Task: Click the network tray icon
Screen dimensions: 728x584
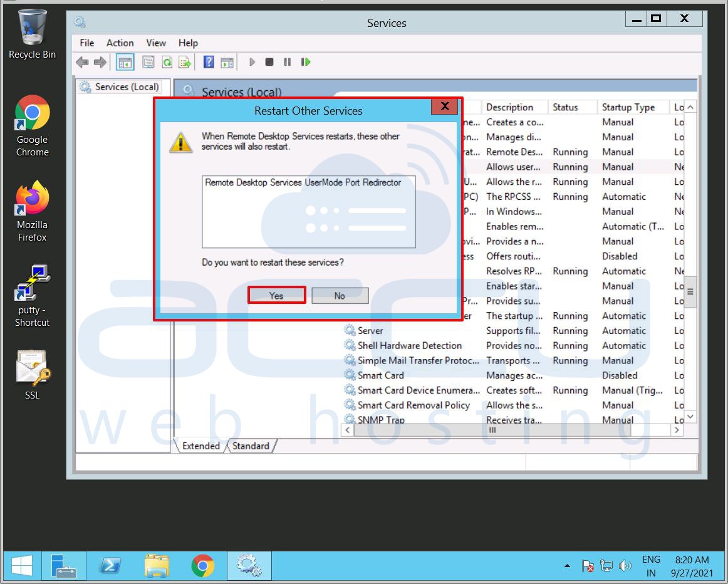Action: click(606, 566)
